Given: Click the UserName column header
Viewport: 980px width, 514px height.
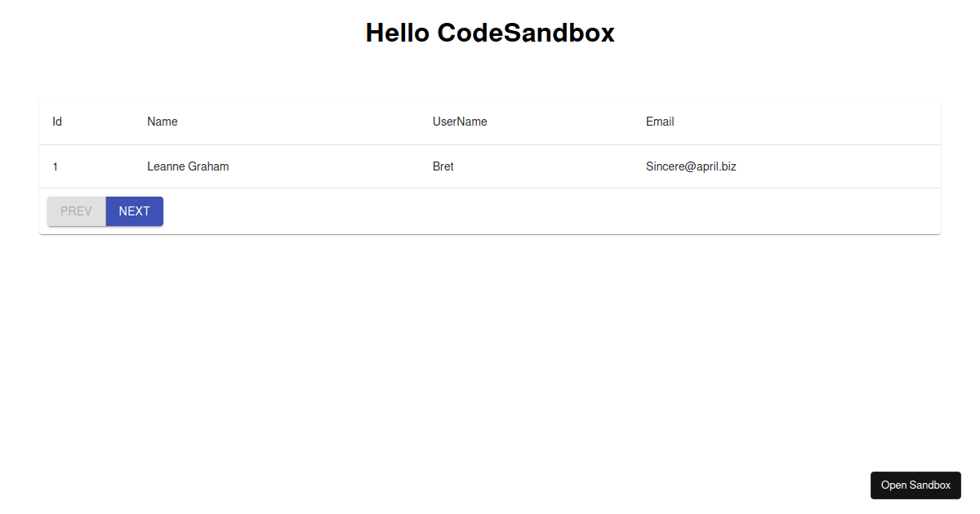Looking at the screenshot, I should click(x=459, y=121).
